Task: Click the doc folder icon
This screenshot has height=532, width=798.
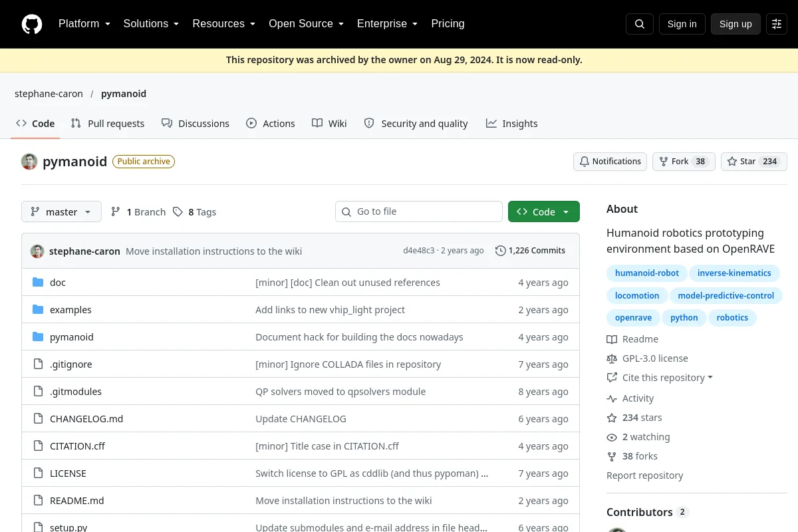Action: pyautogui.click(x=38, y=283)
